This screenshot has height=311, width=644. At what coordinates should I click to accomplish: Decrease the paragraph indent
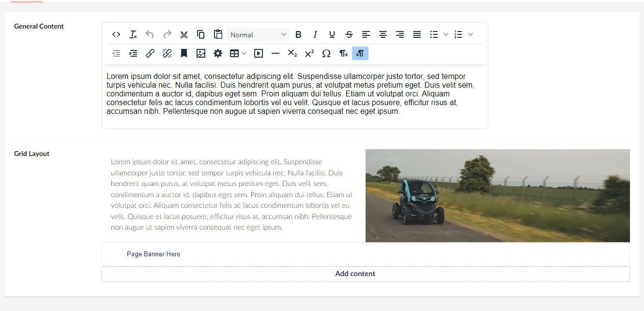116,53
